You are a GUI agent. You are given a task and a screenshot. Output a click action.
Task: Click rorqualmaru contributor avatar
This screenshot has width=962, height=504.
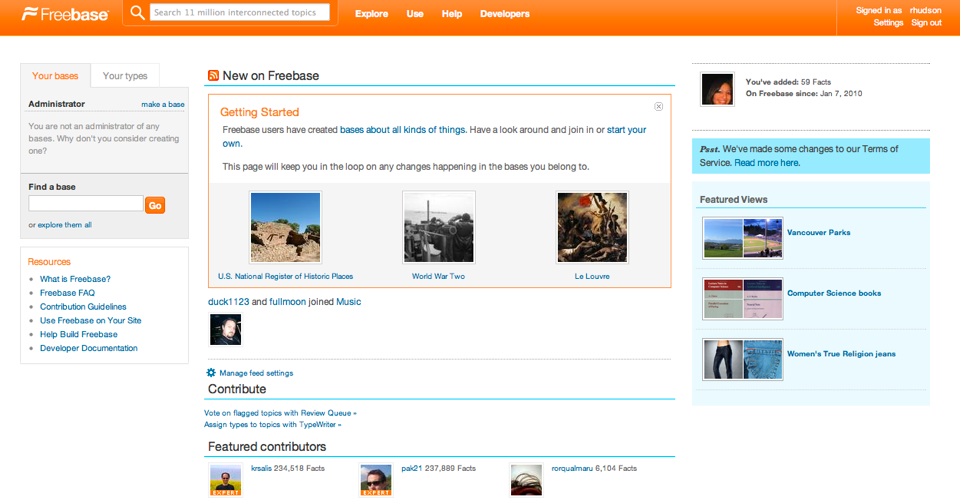(x=526, y=480)
